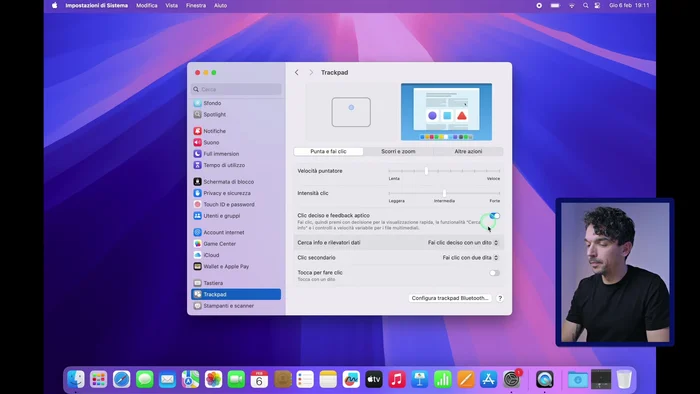This screenshot has width=700, height=394.
Task: Disable Clic deciso e feedback aptico
Action: (494, 216)
